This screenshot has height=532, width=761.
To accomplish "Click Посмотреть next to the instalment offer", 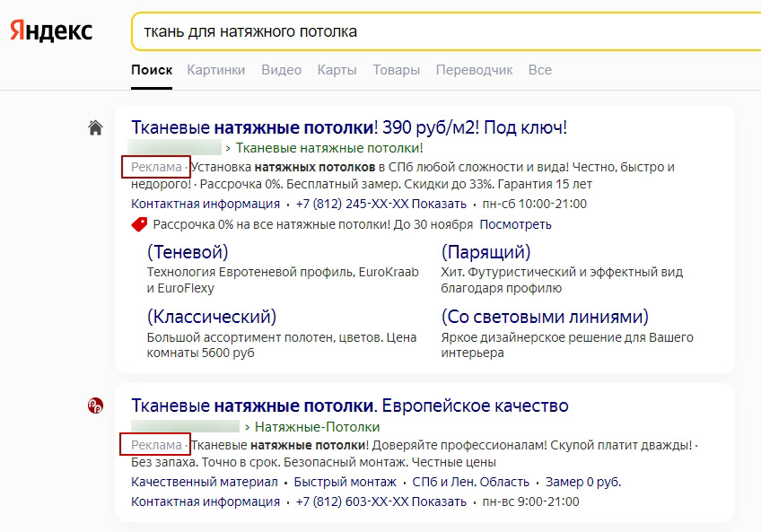I will click(x=515, y=224).
